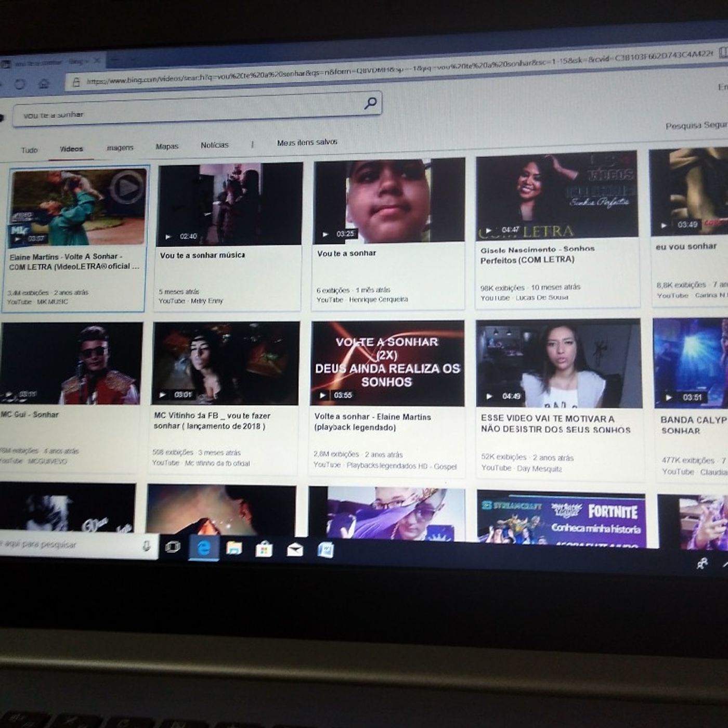Image resolution: width=728 pixels, height=728 pixels.
Task: Open Word from the taskbar
Action: [326, 550]
